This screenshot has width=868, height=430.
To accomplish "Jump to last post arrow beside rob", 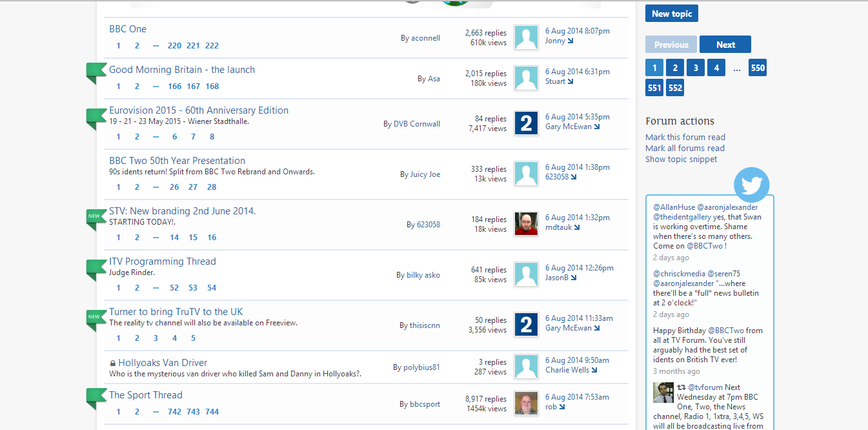I will point(562,407).
